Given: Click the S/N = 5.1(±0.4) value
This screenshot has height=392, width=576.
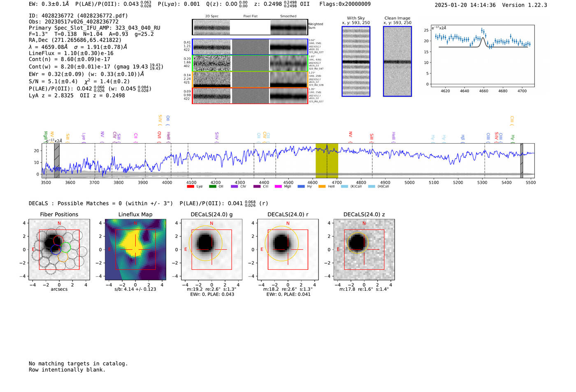Looking at the screenshot, I should (53, 81).
